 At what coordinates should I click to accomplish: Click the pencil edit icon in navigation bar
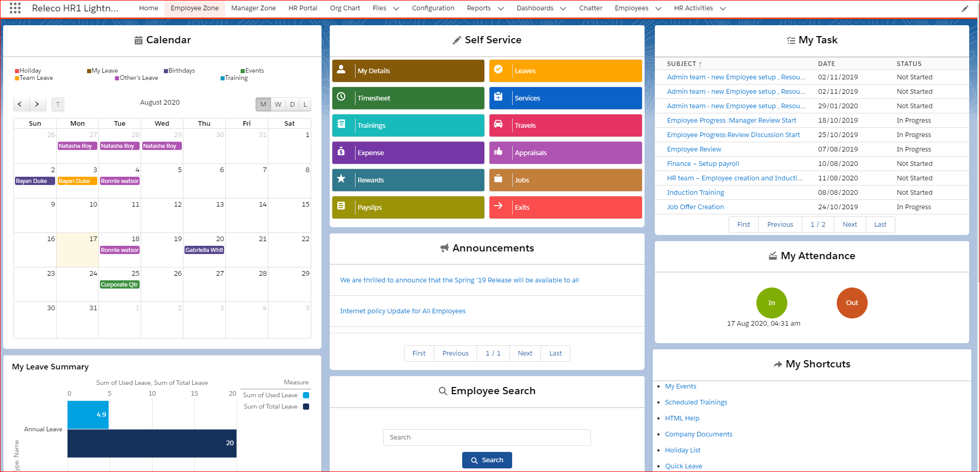pos(965,9)
